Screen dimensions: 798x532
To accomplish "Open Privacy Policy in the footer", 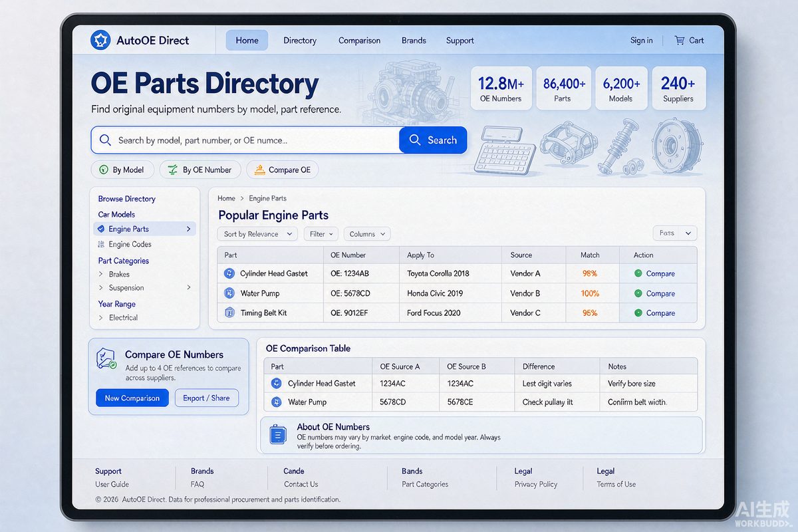I will click(x=536, y=484).
